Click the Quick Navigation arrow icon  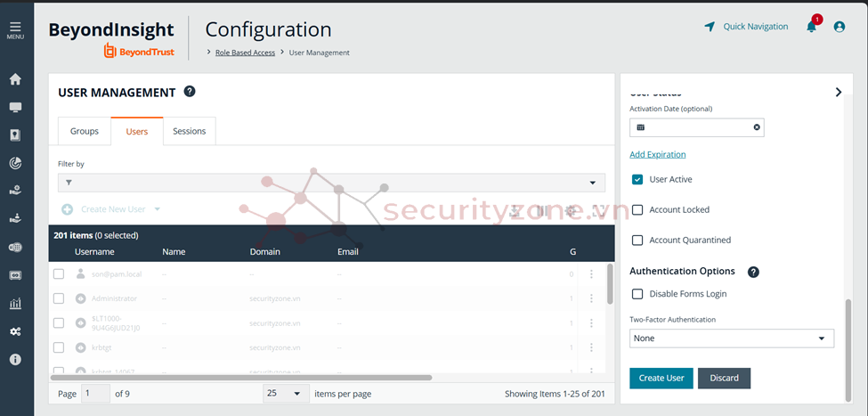point(710,27)
